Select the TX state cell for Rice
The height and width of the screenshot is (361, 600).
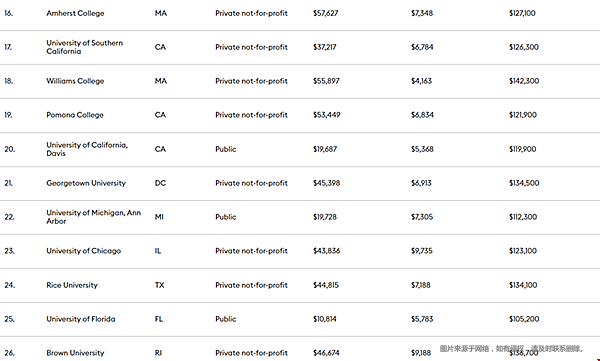click(160, 285)
